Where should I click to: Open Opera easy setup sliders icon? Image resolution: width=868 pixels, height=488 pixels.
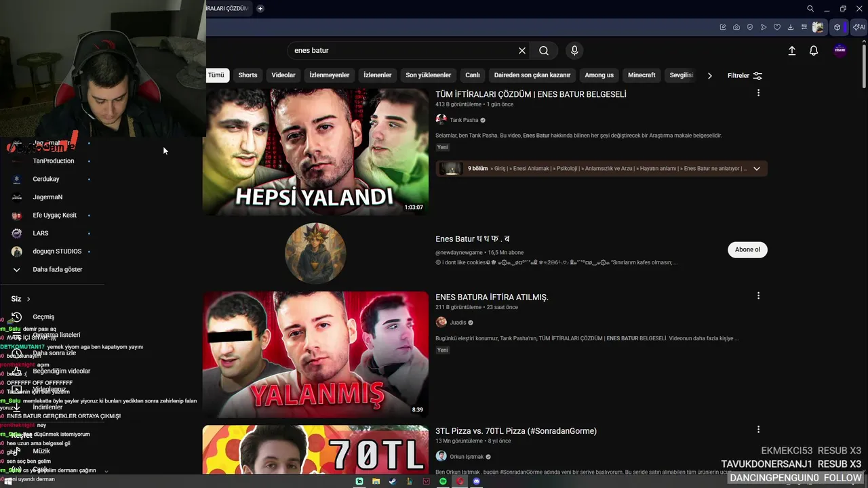(804, 27)
